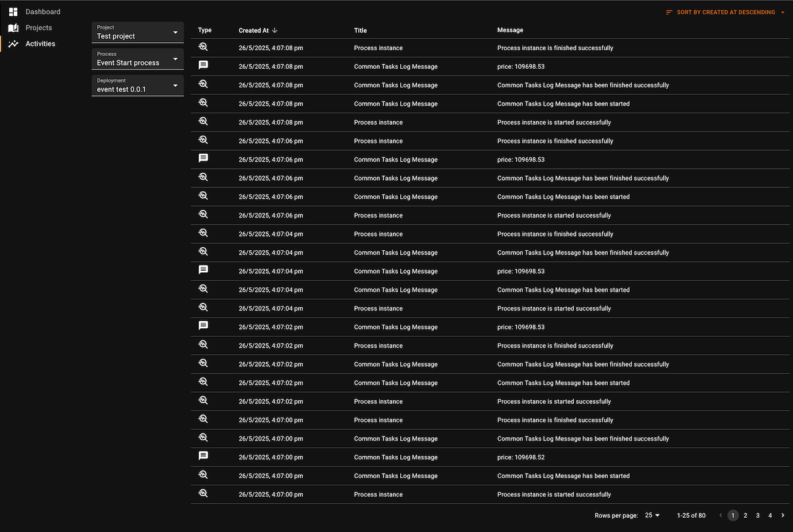Click Sort By Created At Descending button
Viewport: 793px width, 532px height.
pos(725,12)
